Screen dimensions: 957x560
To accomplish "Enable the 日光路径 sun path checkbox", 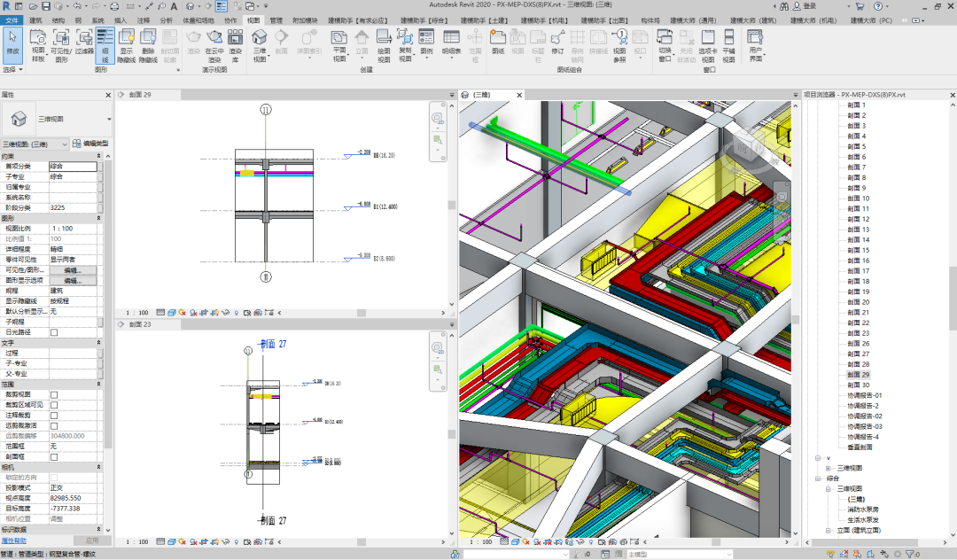I will coord(54,332).
